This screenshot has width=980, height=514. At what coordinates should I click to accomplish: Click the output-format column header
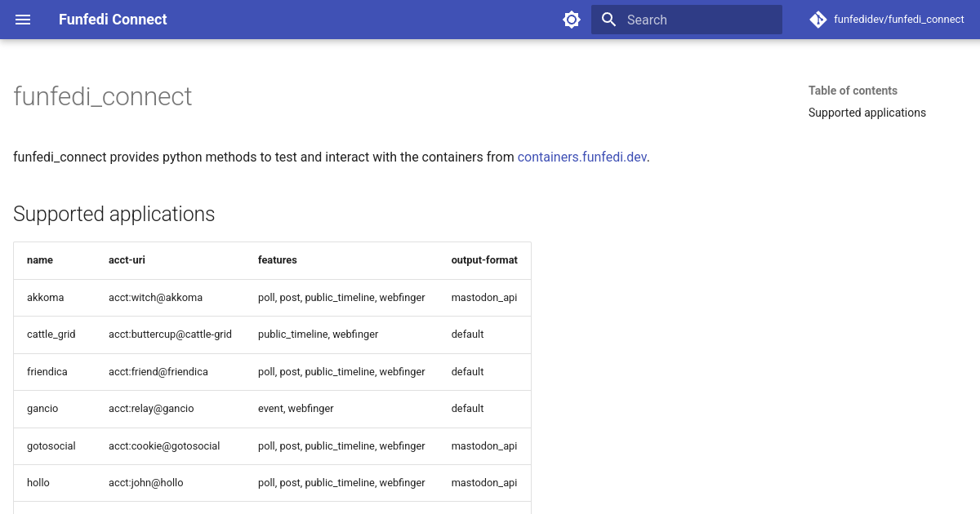[x=484, y=260]
